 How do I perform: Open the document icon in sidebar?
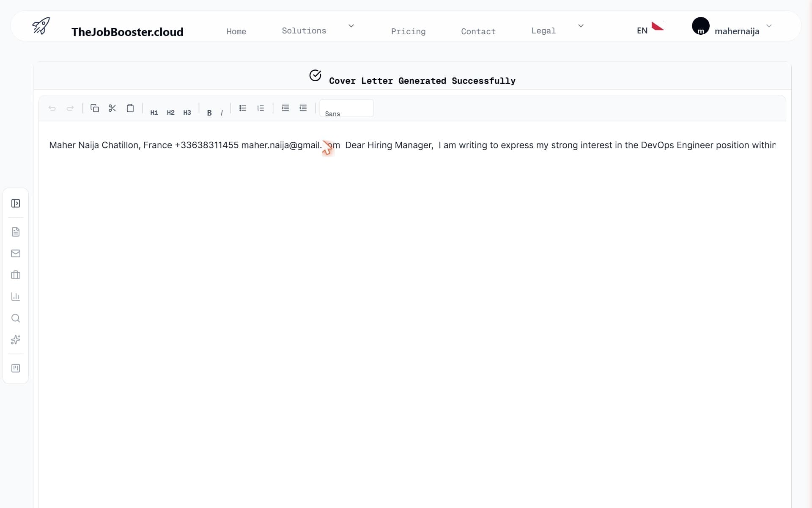click(16, 232)
